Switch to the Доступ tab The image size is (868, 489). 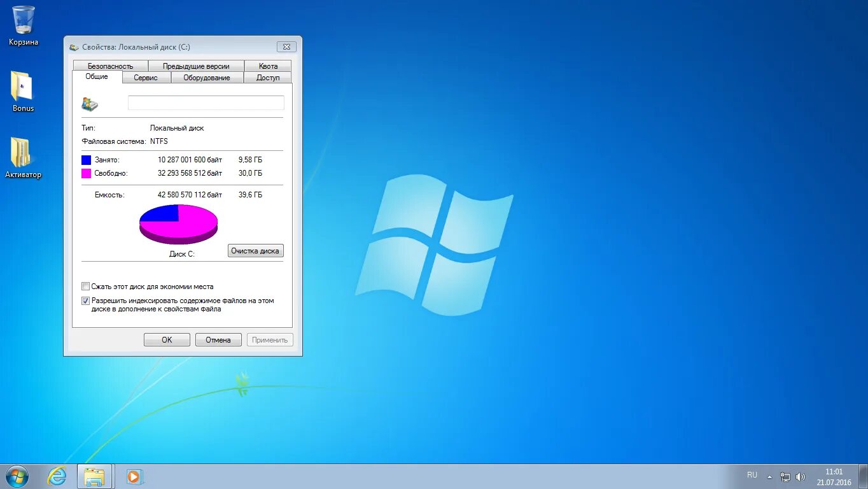point(268,78)
